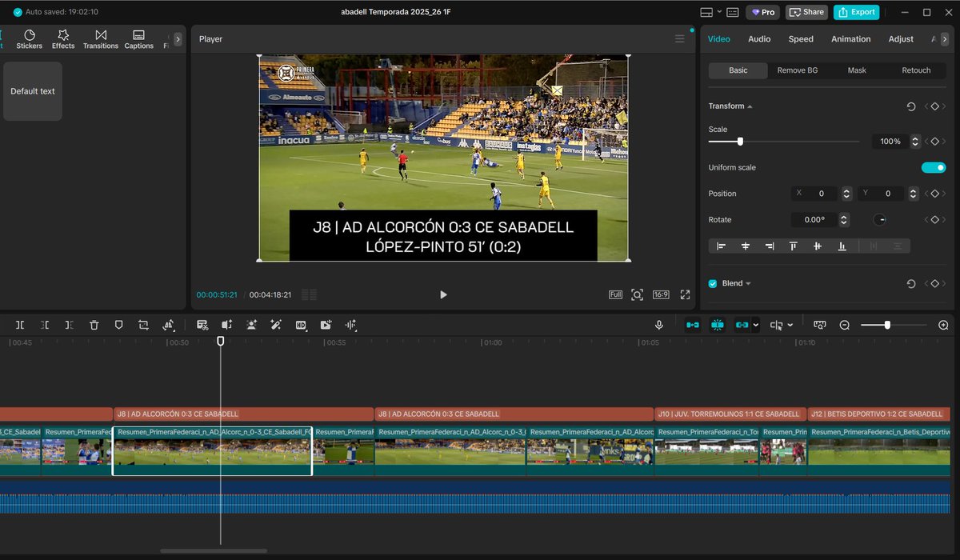Add a keyframe for Scale
The width and height of the screenshot is (960, 560).
934,142
